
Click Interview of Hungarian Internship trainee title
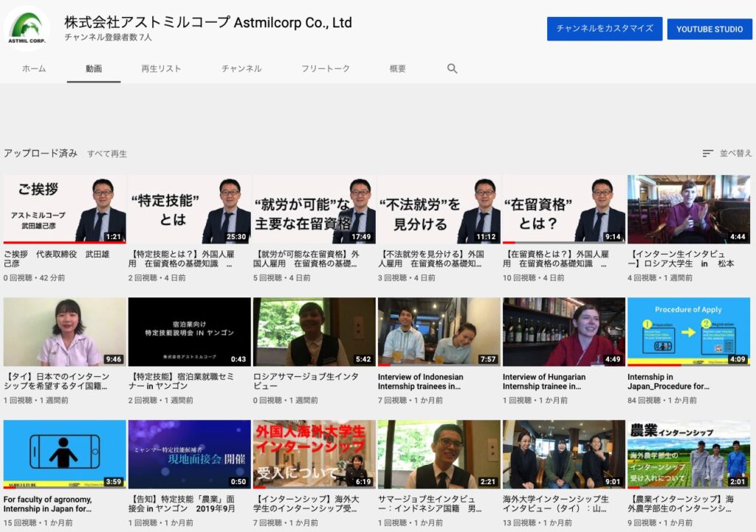(544, 381)
